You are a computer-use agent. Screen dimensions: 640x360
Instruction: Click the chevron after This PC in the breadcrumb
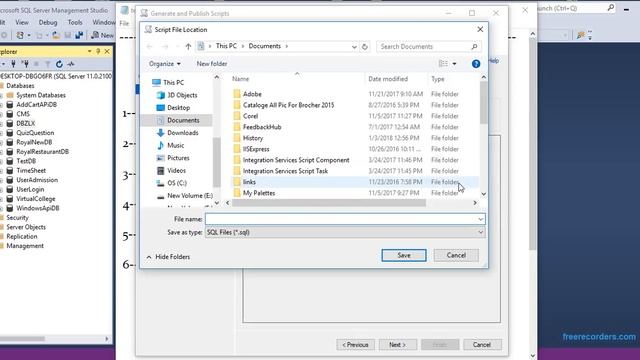tap(242, 46)
